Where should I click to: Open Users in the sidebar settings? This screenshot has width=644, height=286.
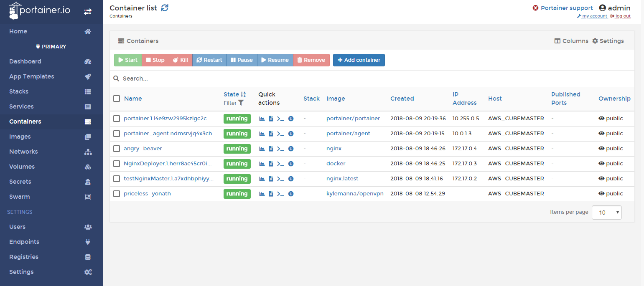click(18, 227)
